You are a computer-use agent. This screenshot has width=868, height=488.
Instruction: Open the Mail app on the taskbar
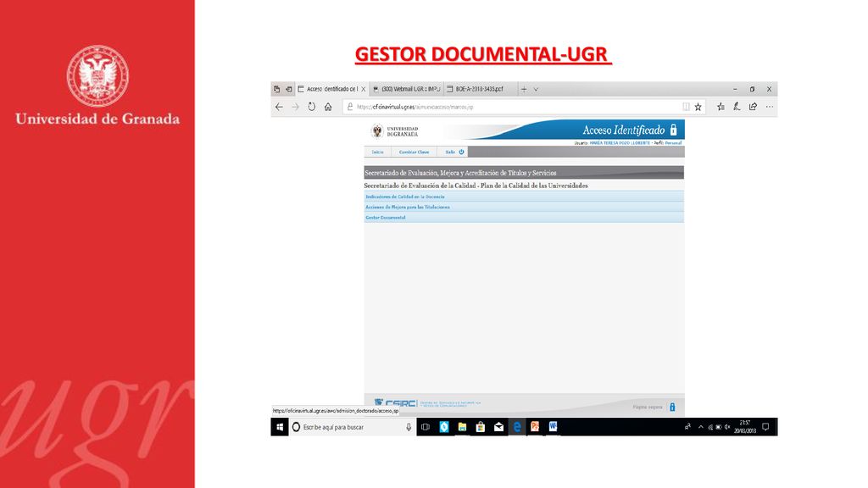[498, 427]
